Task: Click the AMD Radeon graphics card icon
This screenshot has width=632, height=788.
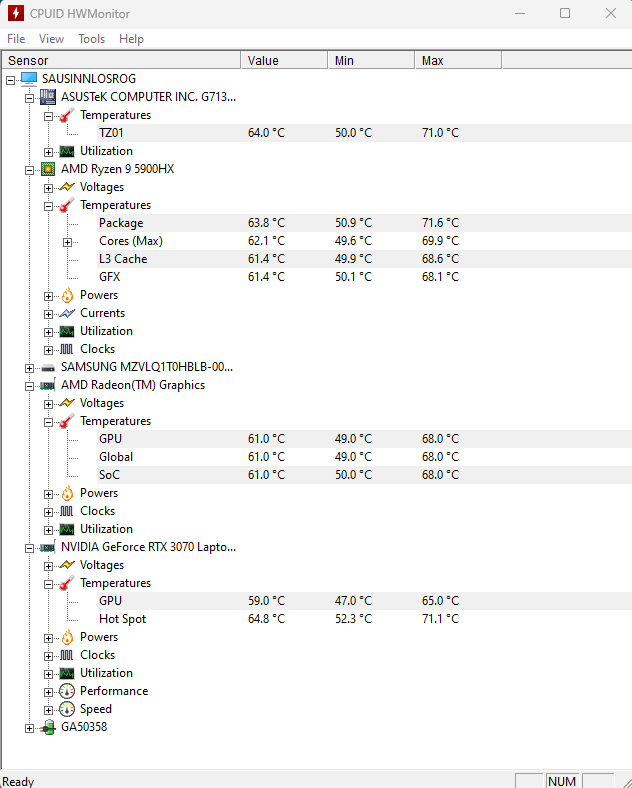Action: [48, 385]
